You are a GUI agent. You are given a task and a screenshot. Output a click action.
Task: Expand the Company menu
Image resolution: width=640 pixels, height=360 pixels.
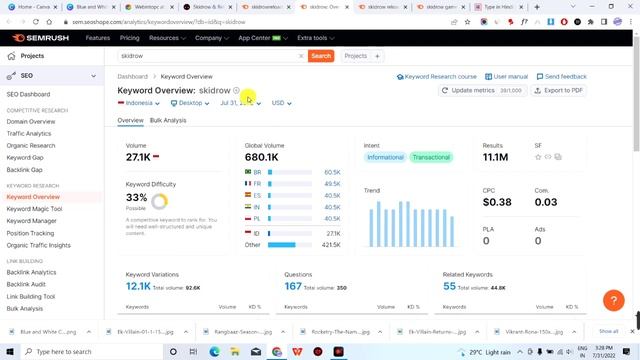click(x=212, y=38)
